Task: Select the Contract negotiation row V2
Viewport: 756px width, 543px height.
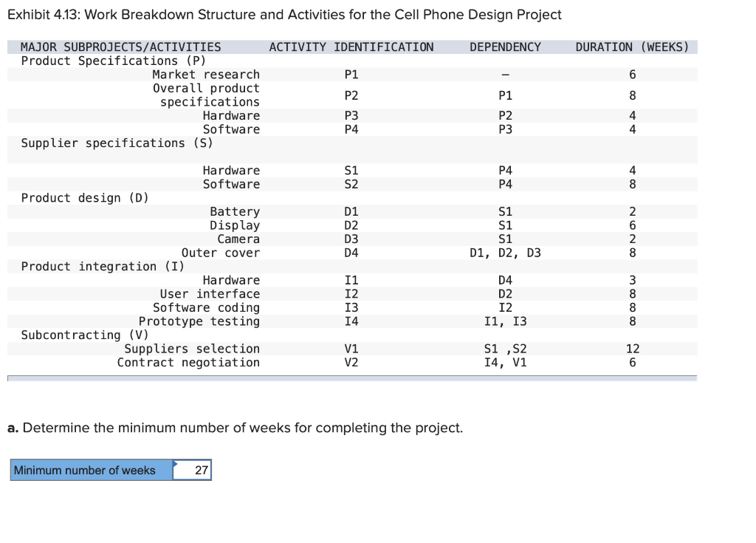Action: coord(188,362)
